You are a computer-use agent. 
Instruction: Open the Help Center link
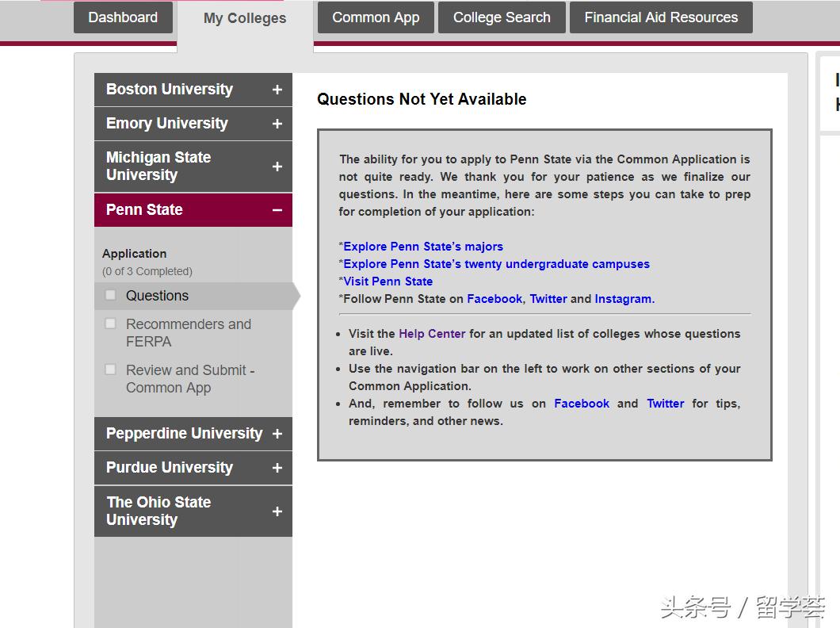(432, 334)
